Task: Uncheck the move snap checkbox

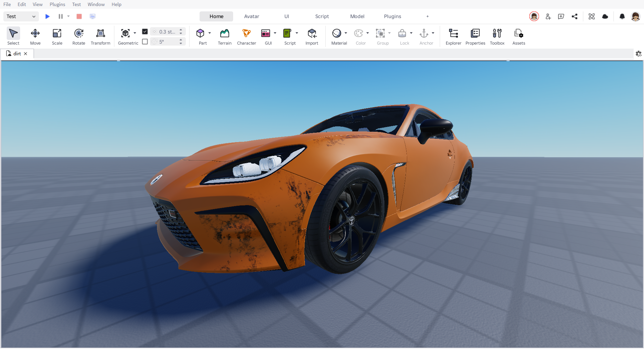Action: (145, 32)
